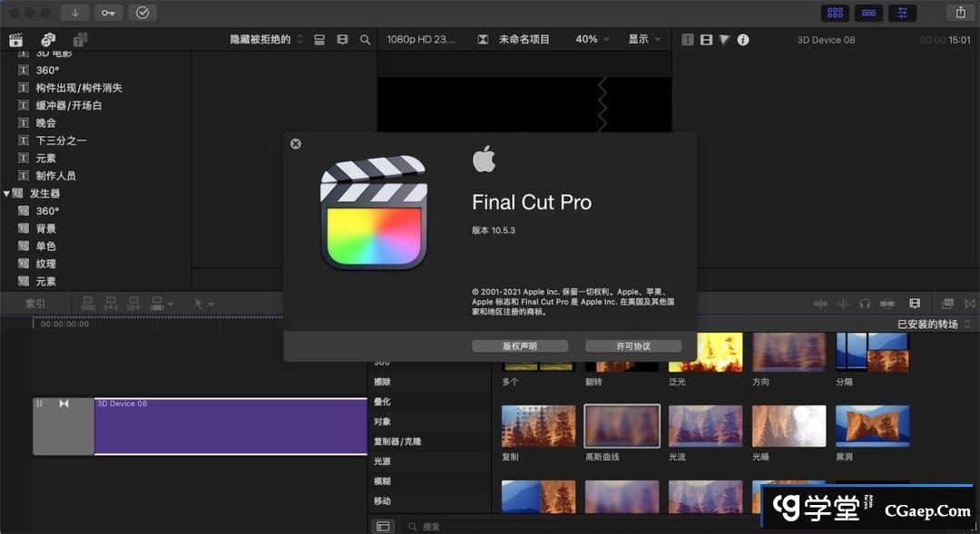This screenshot has height=534, width=980.
Task: Select the 模糊 transition category
Action: coord(382,481)
